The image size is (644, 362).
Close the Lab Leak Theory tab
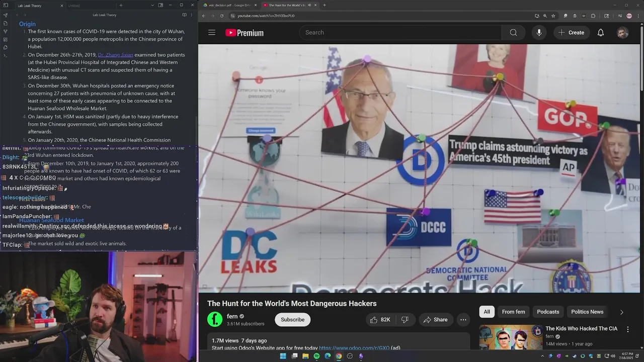pos(62,6)
